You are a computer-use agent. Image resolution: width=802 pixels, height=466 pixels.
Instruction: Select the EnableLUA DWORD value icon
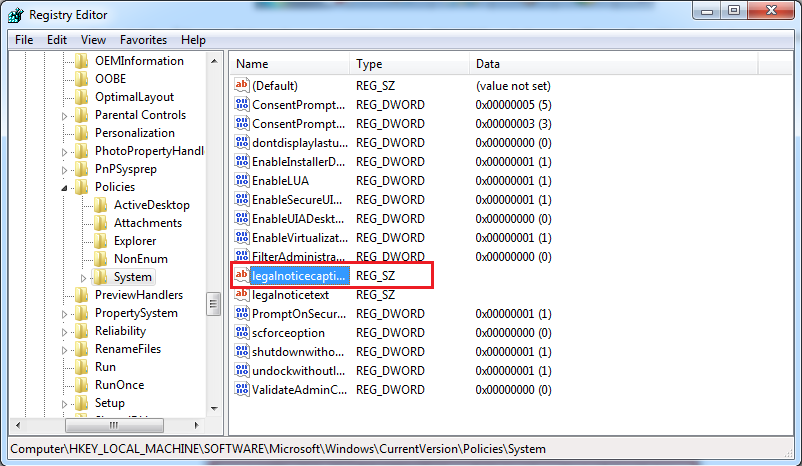point(241,181)
